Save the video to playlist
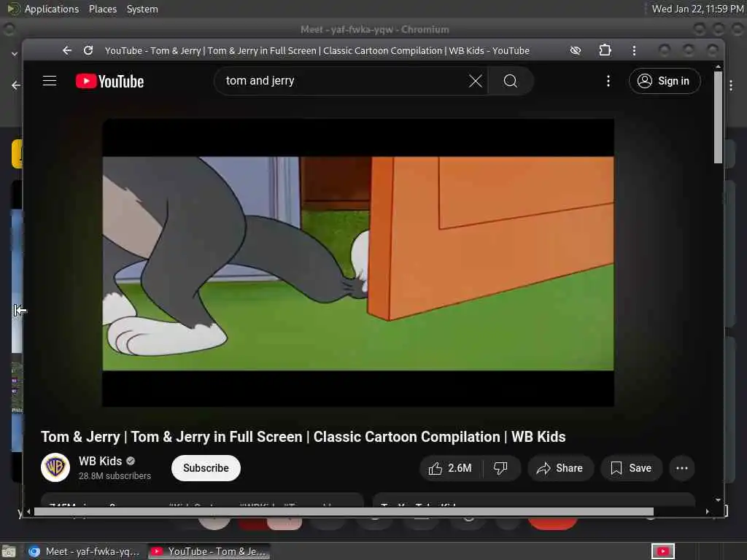 [x=631, y=468]
